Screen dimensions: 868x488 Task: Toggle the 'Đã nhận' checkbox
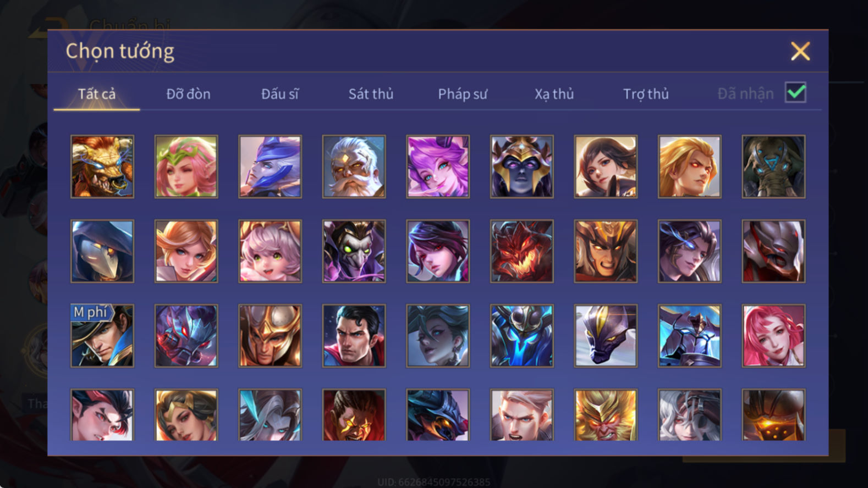(x=795, y=92)
